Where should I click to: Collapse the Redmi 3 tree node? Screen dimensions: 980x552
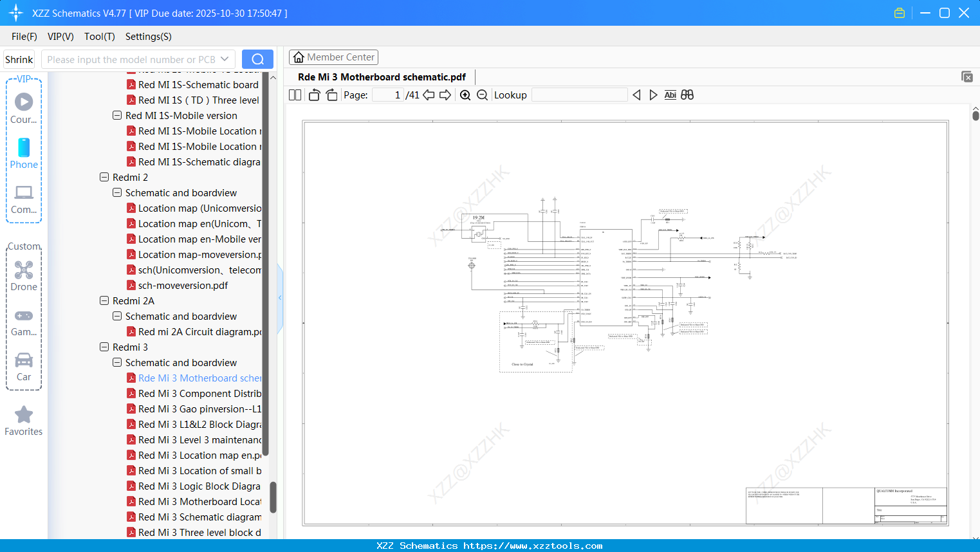pos(104,347)
